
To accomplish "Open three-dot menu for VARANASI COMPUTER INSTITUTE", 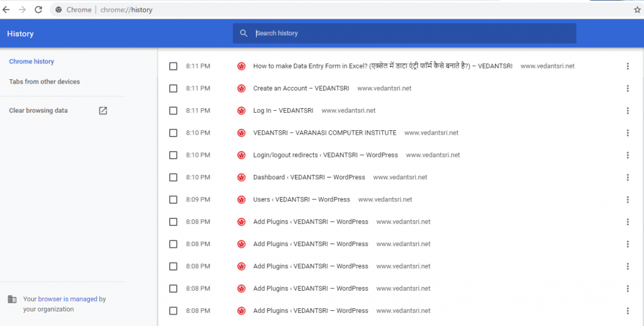I will click(628, 133).
